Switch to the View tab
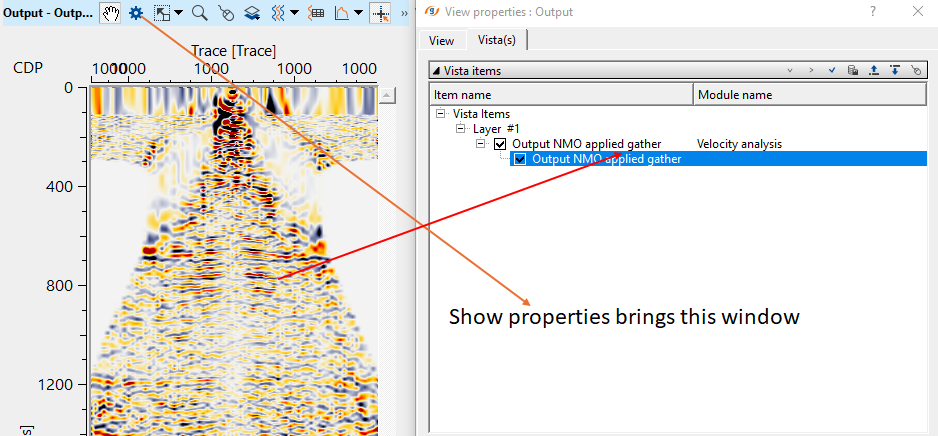Viewport: 938px width, 436px height. (441, 40)
